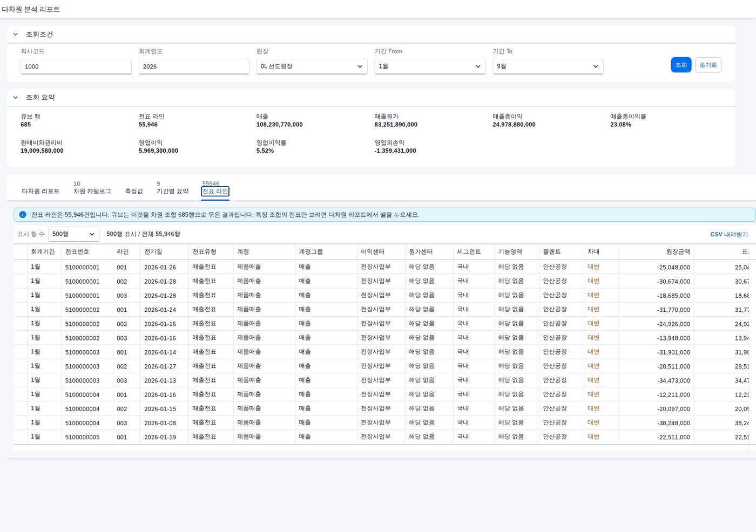
Task: Switch to the 다차원 리포트 tab
Action: [x=40, y=191]
